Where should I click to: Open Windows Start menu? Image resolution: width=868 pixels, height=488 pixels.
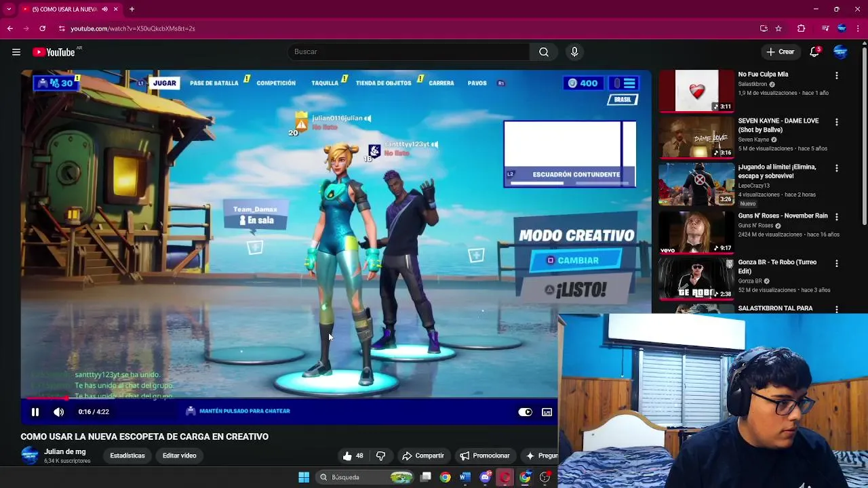[304, 477]
